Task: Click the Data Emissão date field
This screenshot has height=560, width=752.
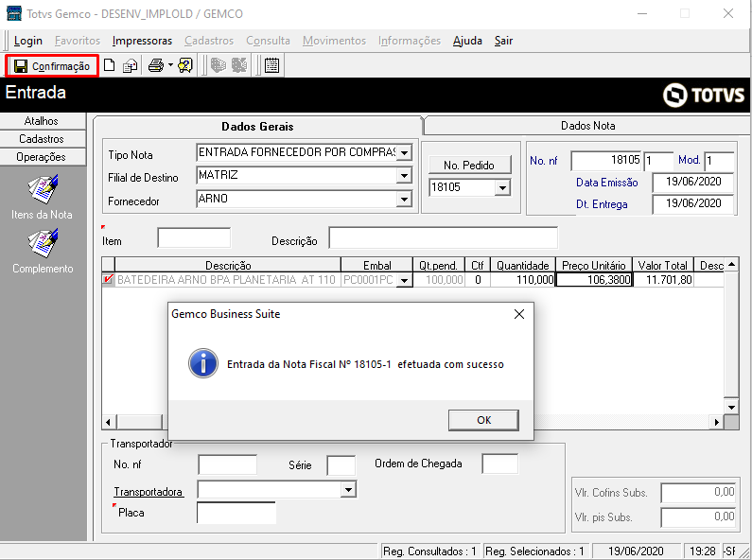Action: pyautogui.click(x=693, y=183)
